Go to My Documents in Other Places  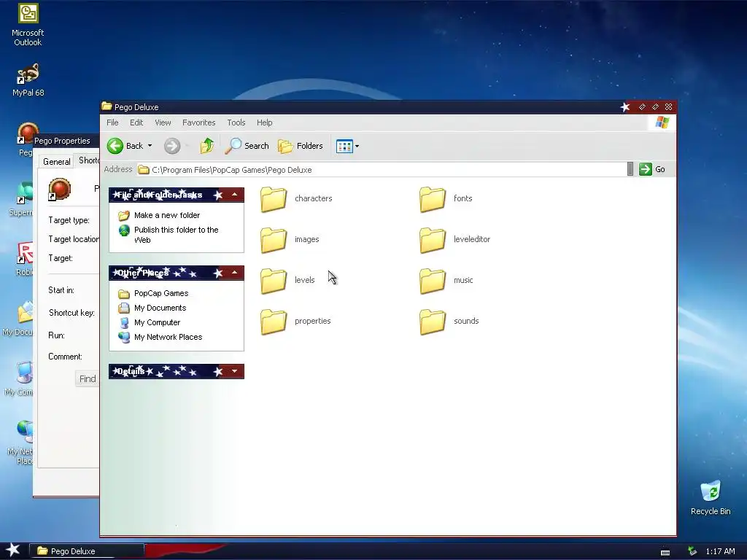pyautogui.click(x=160, y=308)
